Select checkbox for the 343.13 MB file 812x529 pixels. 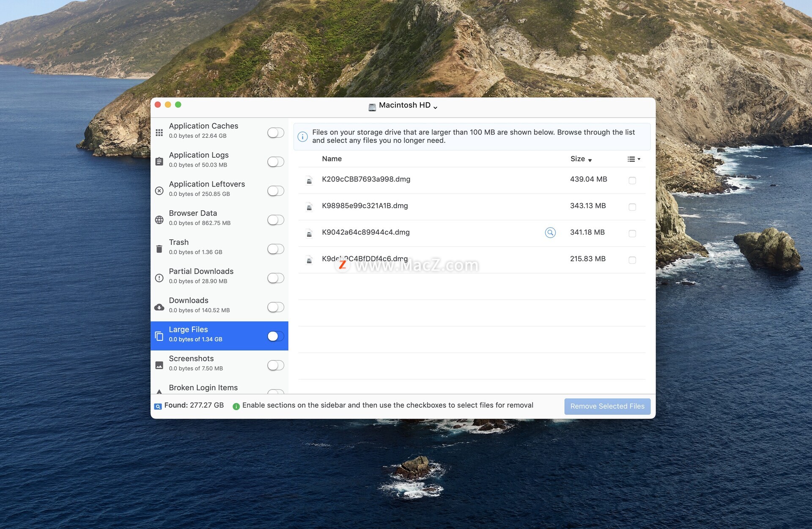[x=632, y=207]
